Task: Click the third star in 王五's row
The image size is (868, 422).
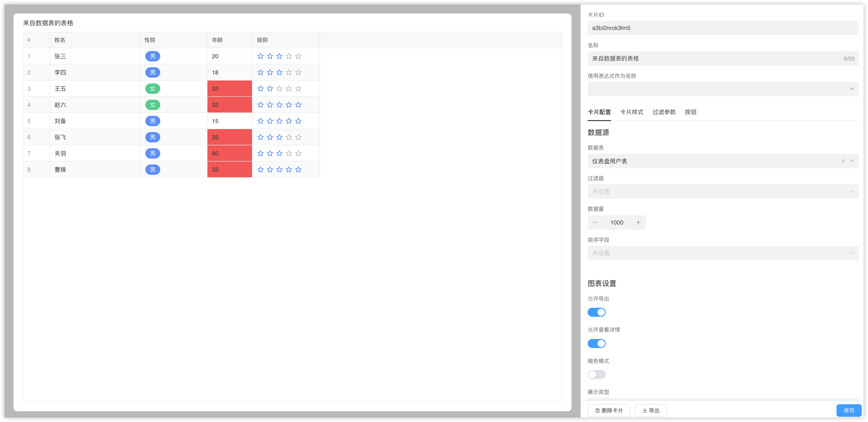Action: [279, 89]
